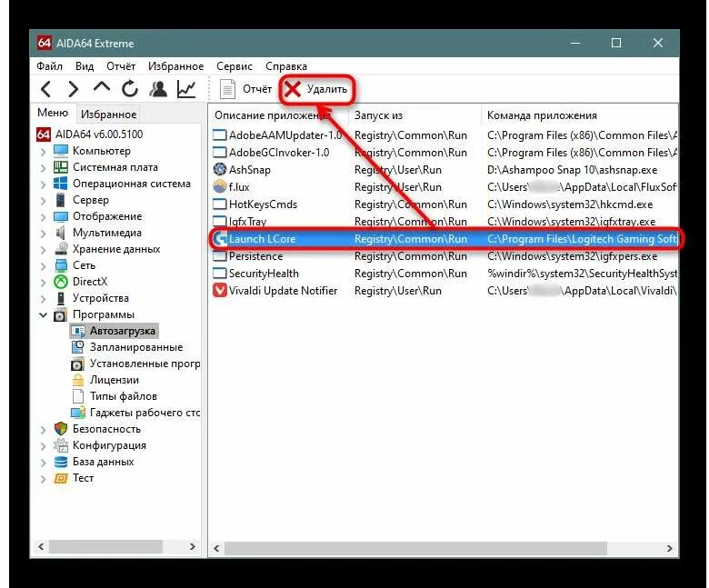Click the Сервер tower icon
This screenshot has width=709, height=588.
click(61, 200)
